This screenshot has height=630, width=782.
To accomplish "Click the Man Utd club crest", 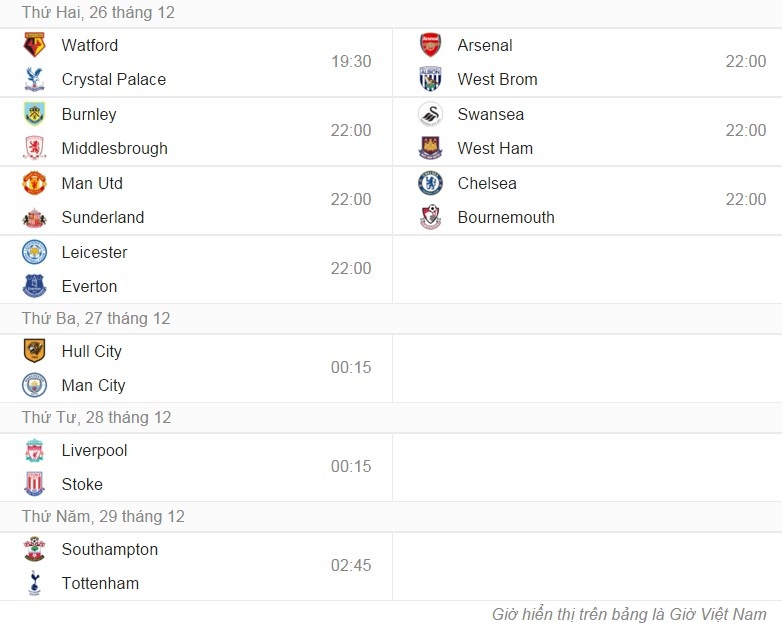I will (x=34, y=183).
